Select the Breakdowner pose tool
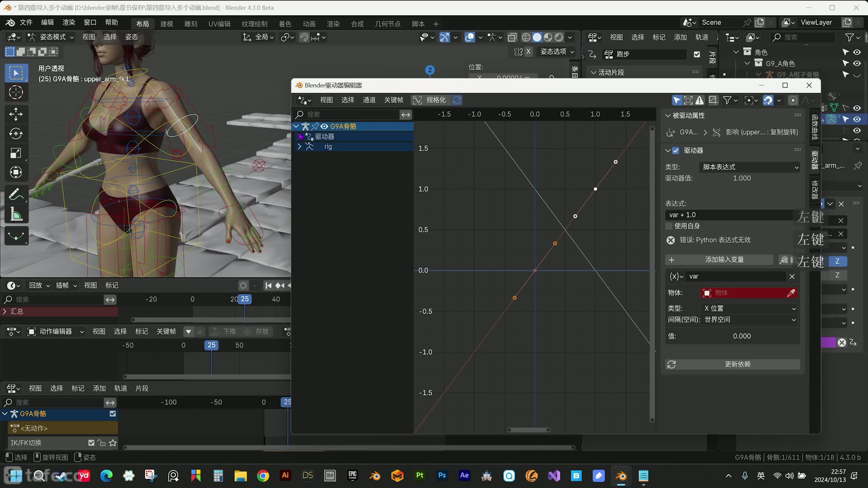 coord(16,236)
